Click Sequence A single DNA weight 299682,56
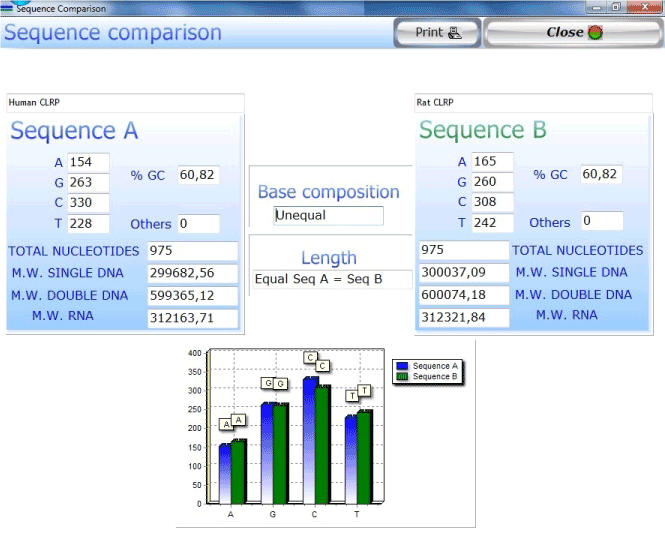 pyautogui.click(x=193, y=273)
